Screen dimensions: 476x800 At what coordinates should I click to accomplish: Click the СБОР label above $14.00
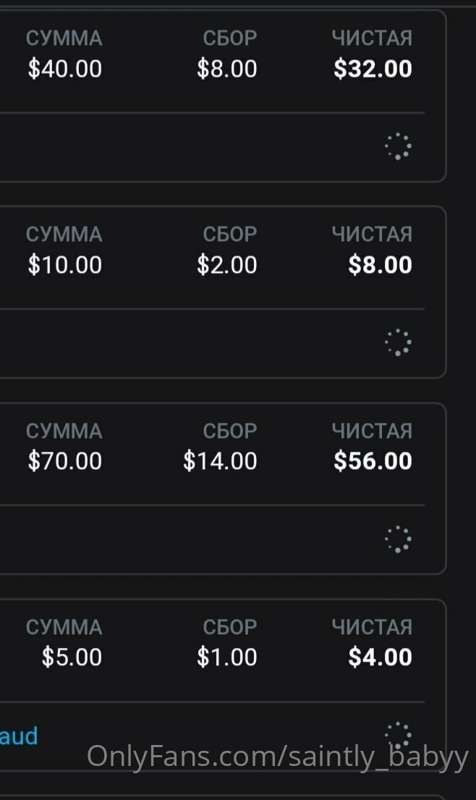pyautogui.click(x=230, y=431)
